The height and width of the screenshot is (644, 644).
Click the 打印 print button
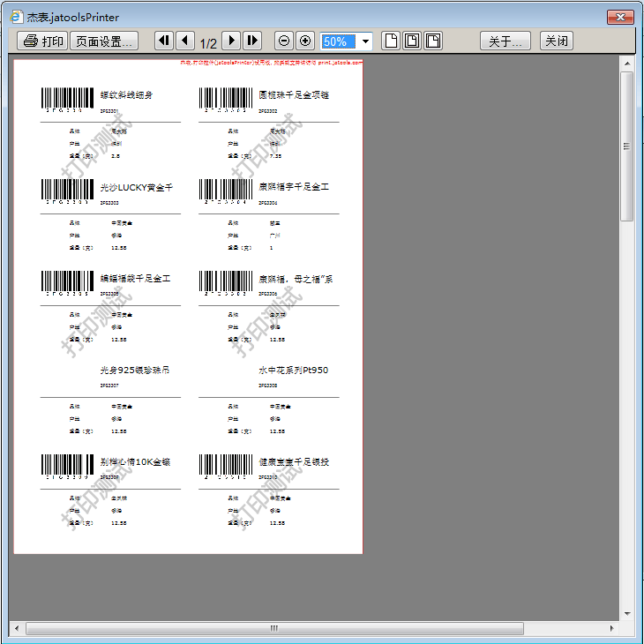click(41, 41)
